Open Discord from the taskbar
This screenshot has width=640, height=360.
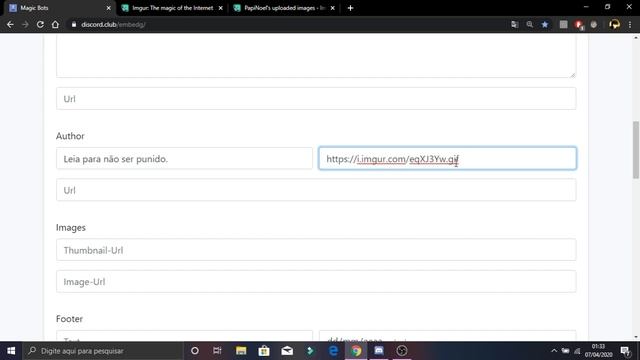coord(379,351)
